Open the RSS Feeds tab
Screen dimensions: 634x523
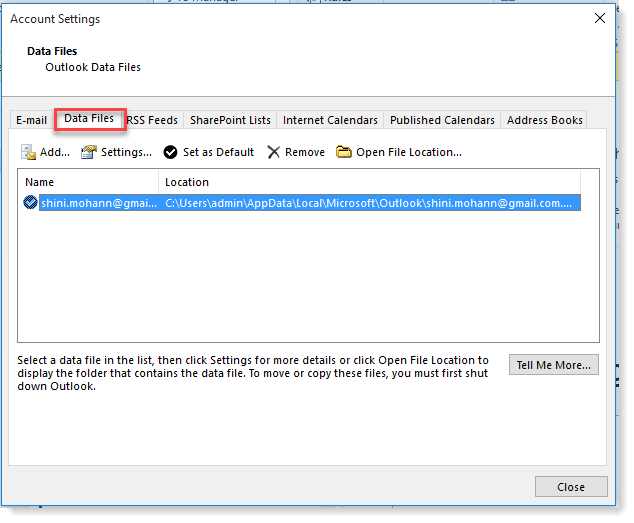pos(152,120)
